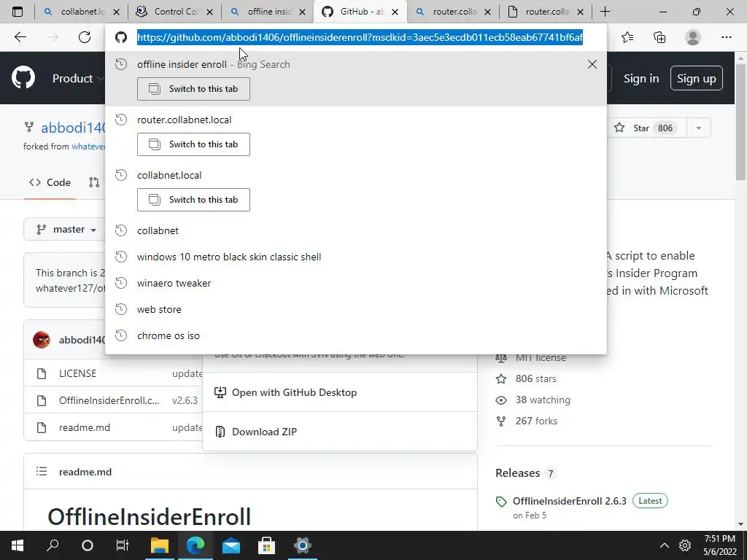Star the repository with Star button
The image size is (747, 560).
(647, 128)
